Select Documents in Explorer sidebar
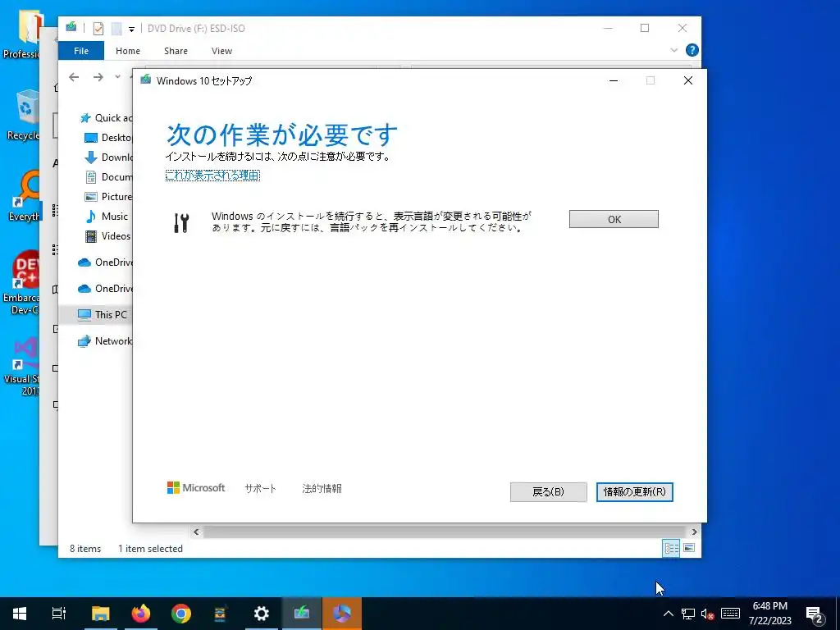The height and width of the screenshot is (630, 840). [x=109, y=177]
